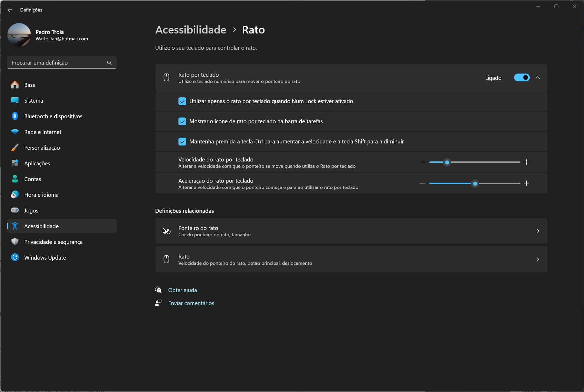Click the Enviar comentários link
Viewport: 584px width, 392px height.
191,303
